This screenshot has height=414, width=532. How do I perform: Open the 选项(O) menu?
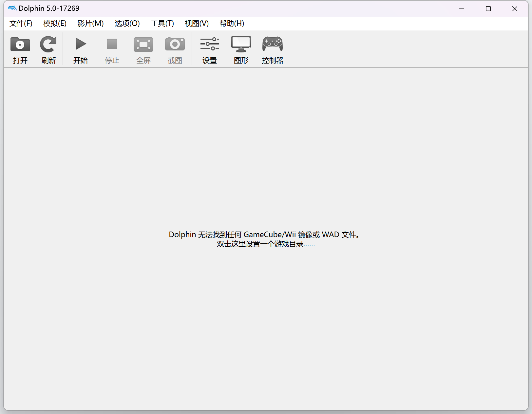pos(127,24)
